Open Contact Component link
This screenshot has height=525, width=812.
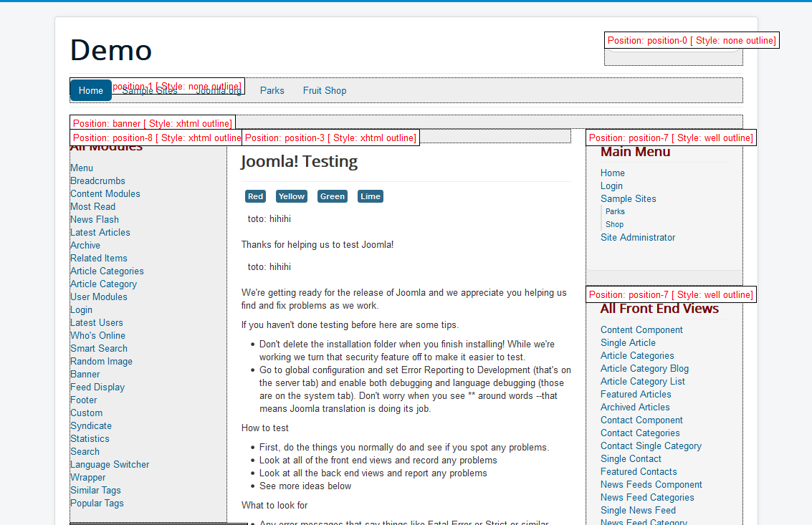[641, 420]
